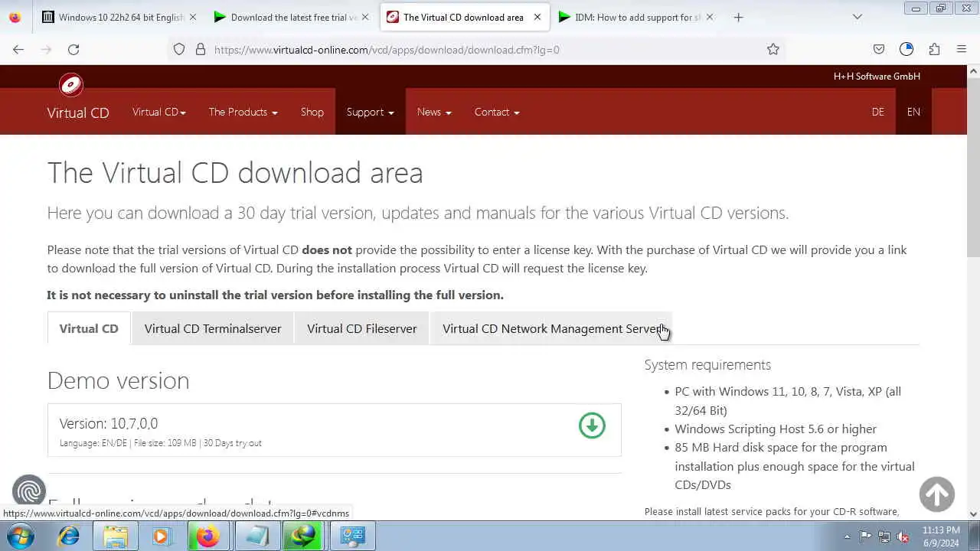Open media player from taskbar
The width and height of the screenshot is (980, 551).
coord(161,536)
